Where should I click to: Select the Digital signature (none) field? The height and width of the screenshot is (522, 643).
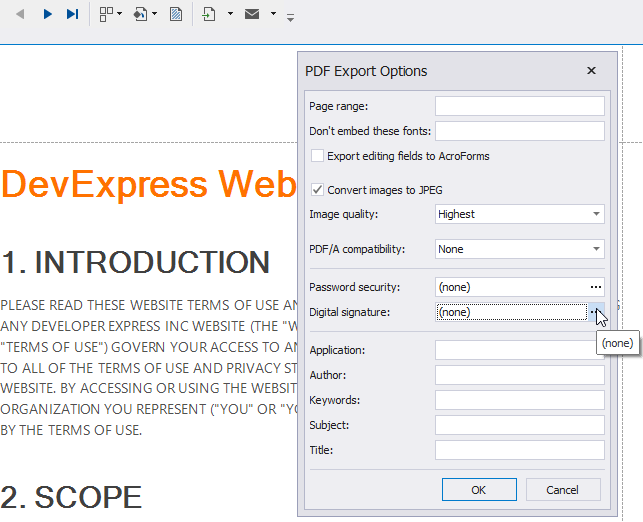click(511, 312)
